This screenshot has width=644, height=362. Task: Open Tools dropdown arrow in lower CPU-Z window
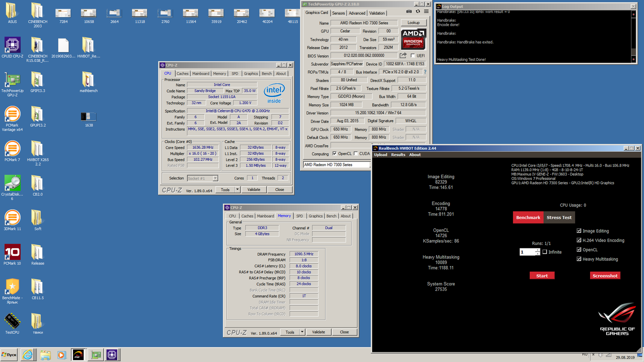302,332
